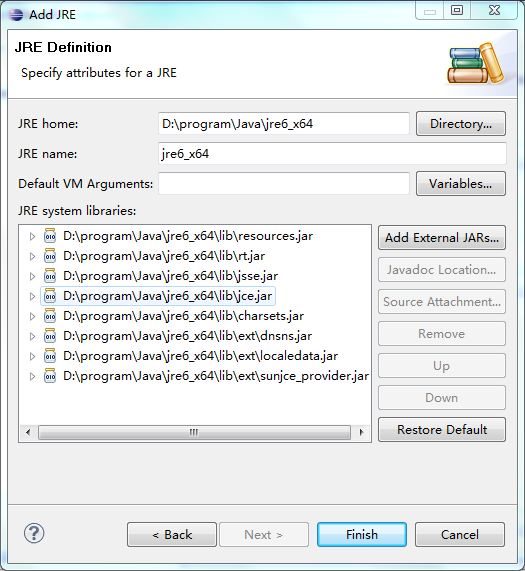Click the rt.jar library jar icon

point(50,256)
